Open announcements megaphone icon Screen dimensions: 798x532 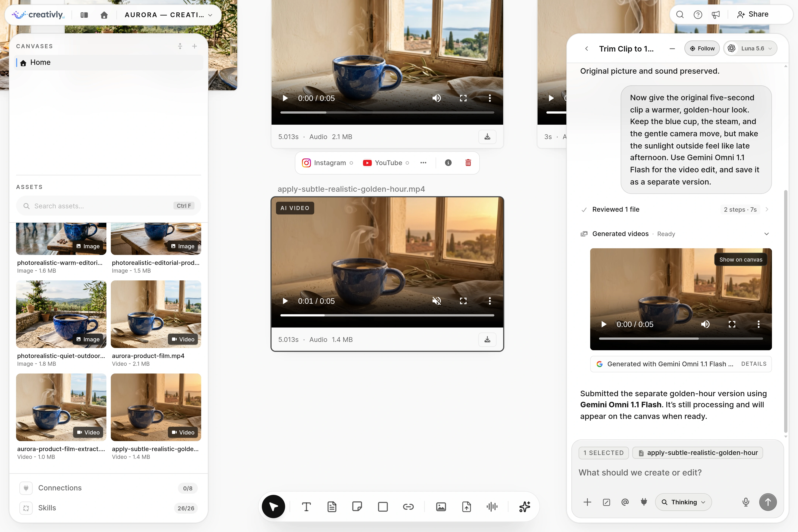pyautogui.click(x=716, y=15)
